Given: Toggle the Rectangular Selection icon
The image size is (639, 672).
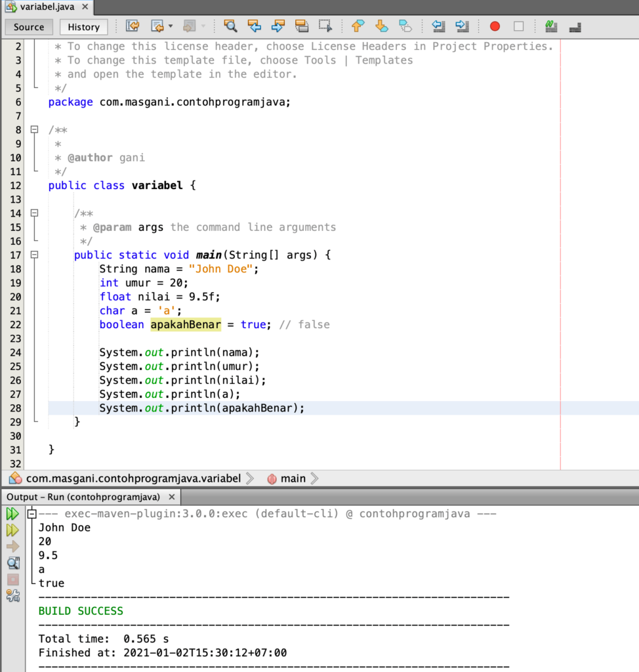Looking at the screenshot, I should (325, 26).
